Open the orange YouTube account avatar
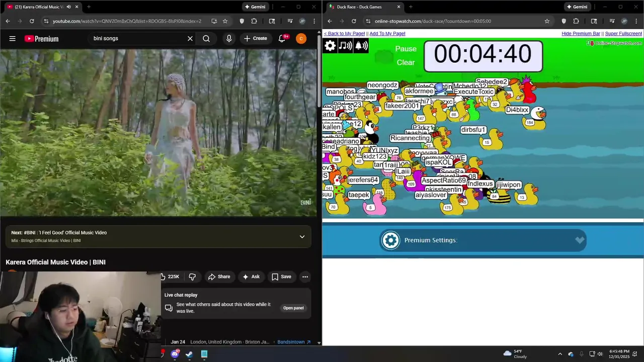Screen dimensions: 644x362 [301, 39]
